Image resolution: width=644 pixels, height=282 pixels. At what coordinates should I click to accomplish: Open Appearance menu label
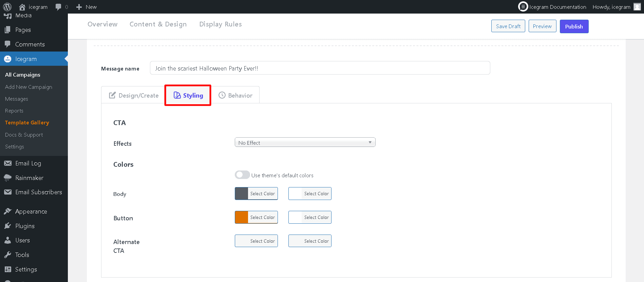[x=31, y=211]
